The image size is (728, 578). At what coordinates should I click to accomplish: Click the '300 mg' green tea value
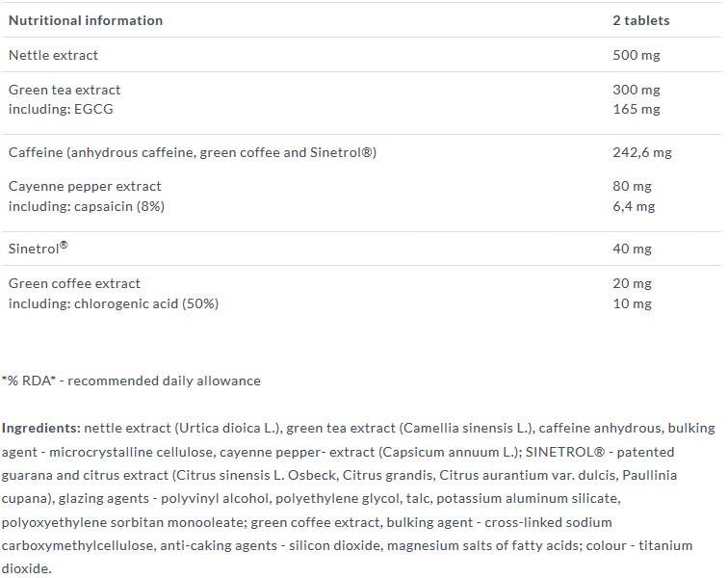637,90
